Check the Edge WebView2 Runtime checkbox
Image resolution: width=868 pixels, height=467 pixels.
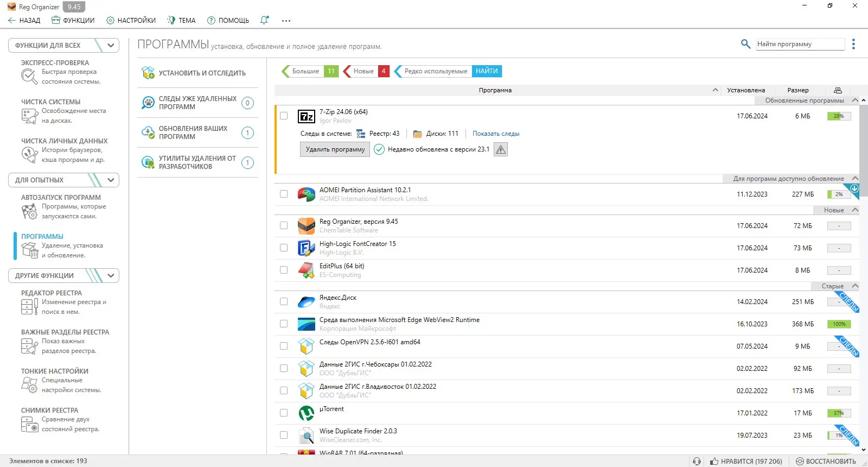point(284,324)
